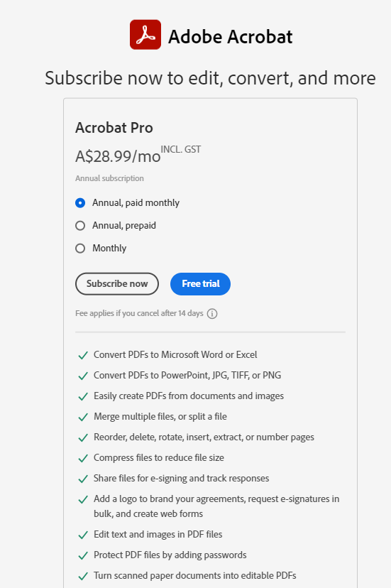The height and width of the screenshot is (588, 391).
Task: Open the cancellation fee info icon
Action: (212, 313)
